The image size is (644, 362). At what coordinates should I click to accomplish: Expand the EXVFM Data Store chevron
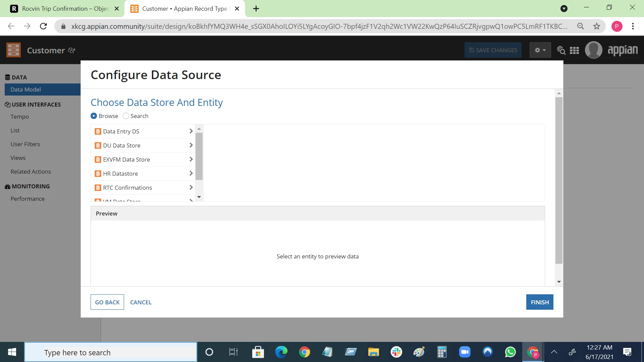click(191, 159)
